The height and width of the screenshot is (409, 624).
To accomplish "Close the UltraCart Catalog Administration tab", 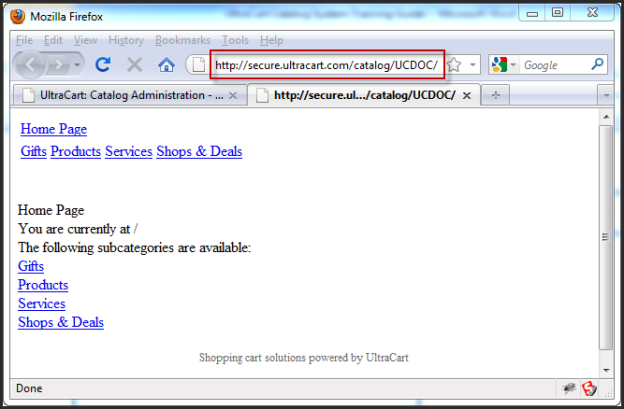I will tap(233, 95).
